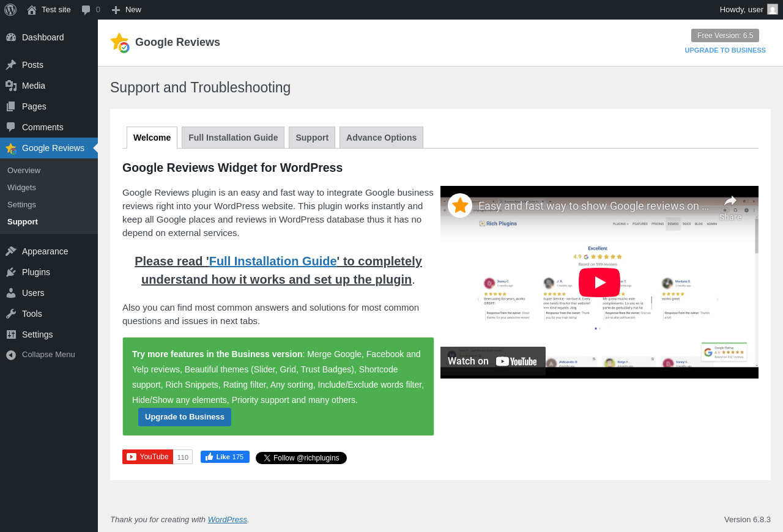This screenshot has height=532, width=783.
Task: Play the YouTube video
Action: pyautogui.click(x=599, y=283)
